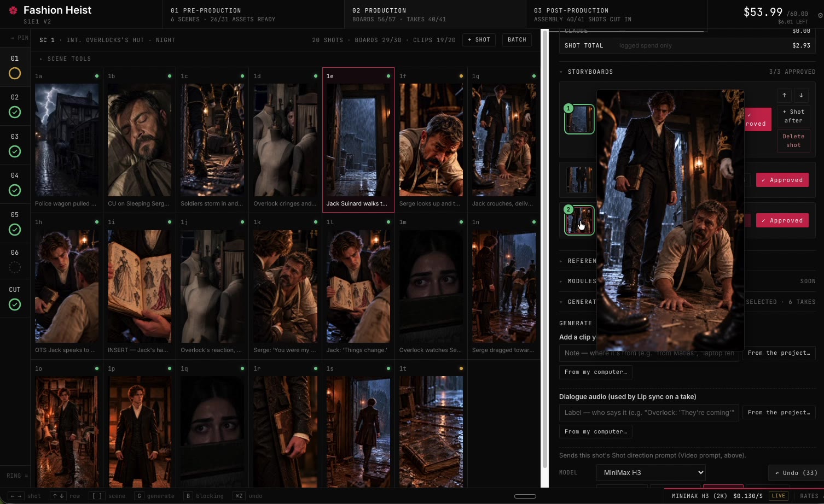Expand the Scene Tools section
Image resolution: width=824 pixels, height=504 pixels.
[x=66, y=58]
